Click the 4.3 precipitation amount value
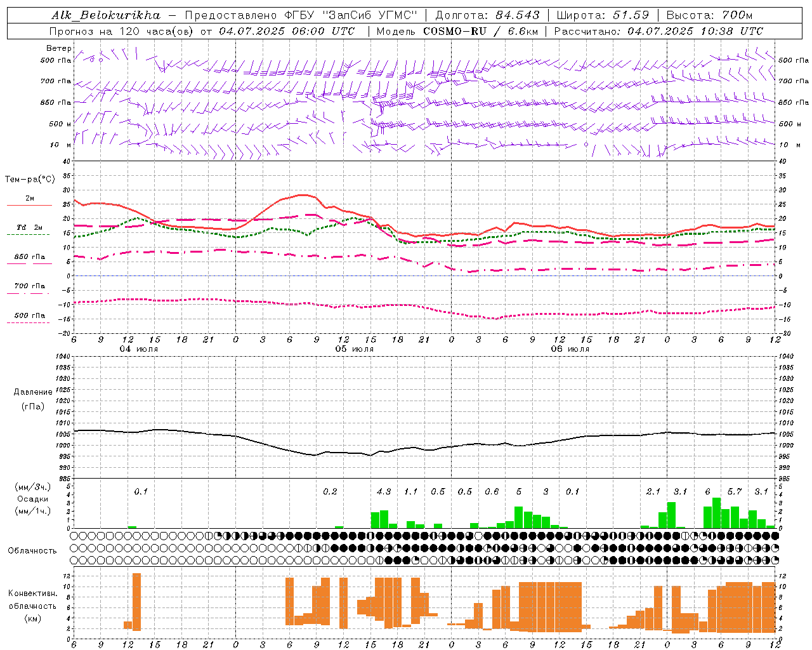Screen dimensions: 812x650 pos(384,491)
